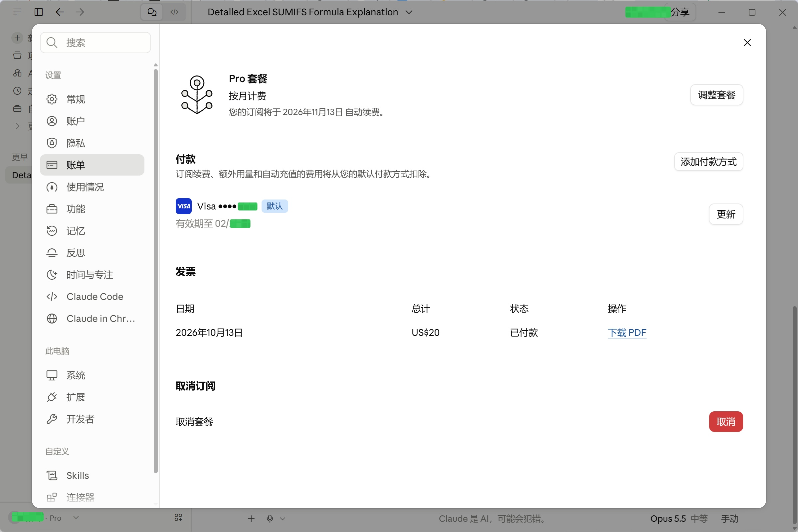Image resolution: width=798 pixels, height=532 pixels.
Task: Open the hamburger menu icon
Action: tap(17, 12)
